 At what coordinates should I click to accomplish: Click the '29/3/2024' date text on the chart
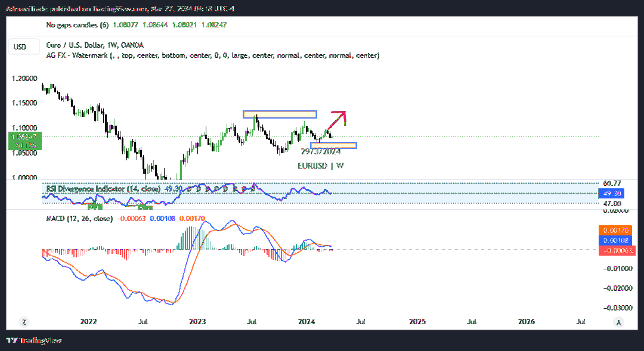pos(321,152)
